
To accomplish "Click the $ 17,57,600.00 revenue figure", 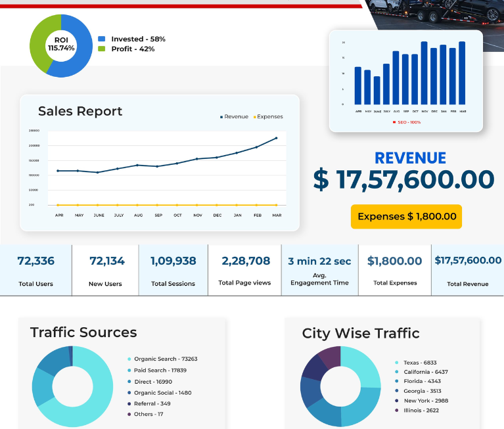I will pyautogui.click(x=403, y=179).
